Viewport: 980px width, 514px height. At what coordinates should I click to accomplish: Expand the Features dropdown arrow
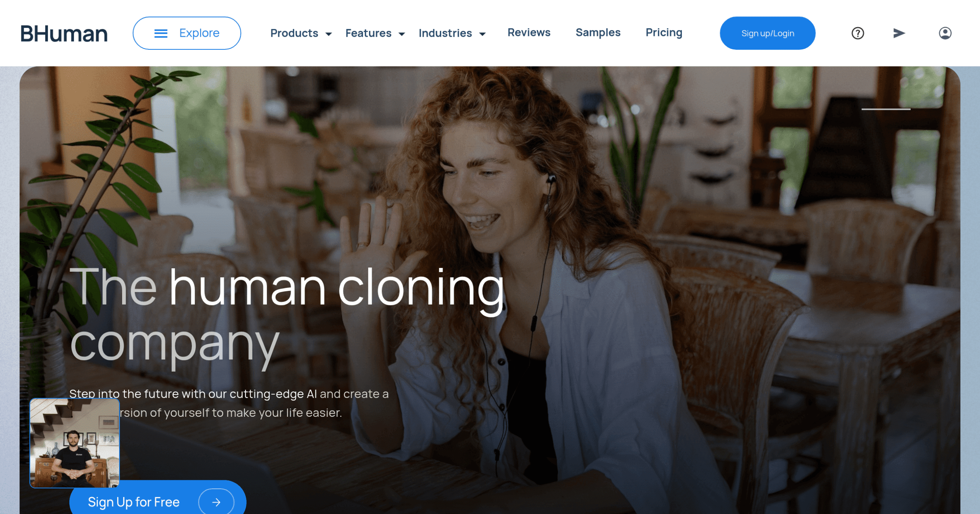pyautogui.click(x=402, y=34)
